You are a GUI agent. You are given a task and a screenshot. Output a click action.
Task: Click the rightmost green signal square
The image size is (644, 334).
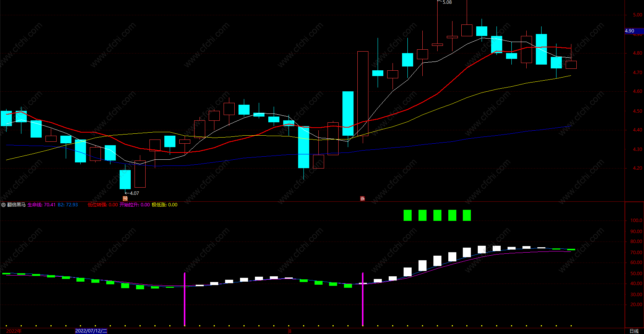[x=467, y=216]
